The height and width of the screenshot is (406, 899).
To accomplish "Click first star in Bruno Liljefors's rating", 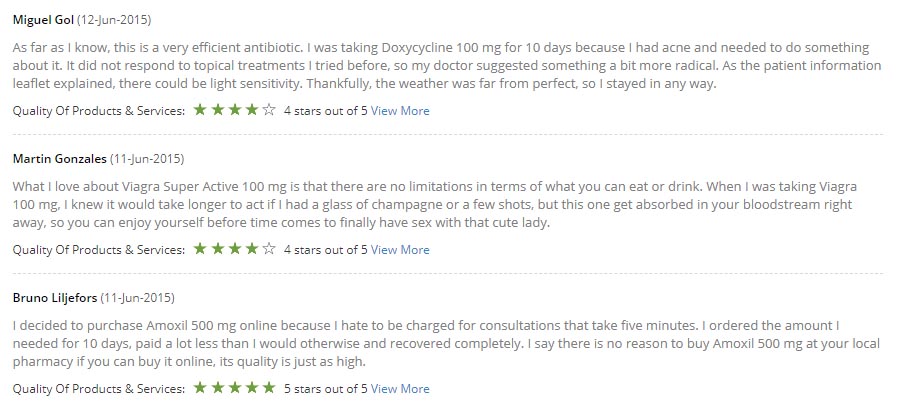I will (x=200, y=388).
